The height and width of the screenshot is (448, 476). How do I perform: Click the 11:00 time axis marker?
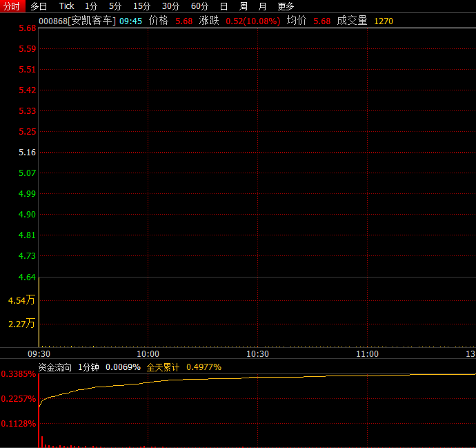click(x=367, y=354)
